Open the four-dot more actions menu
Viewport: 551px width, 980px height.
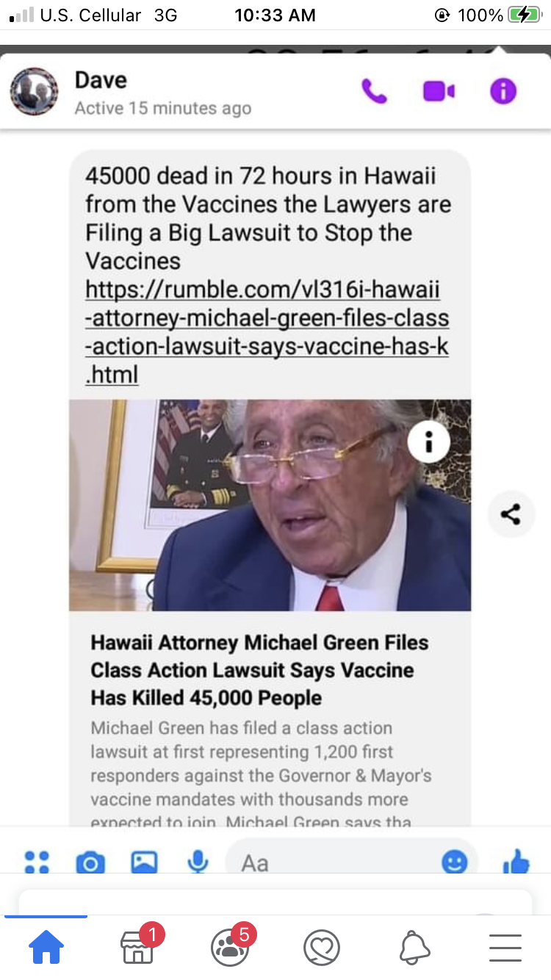[x=37, y=862]
